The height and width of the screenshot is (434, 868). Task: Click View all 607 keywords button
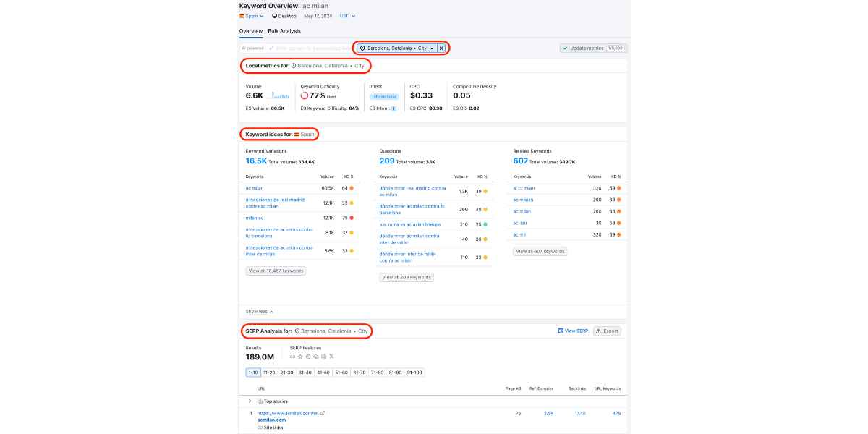click(x=540, y=251)
